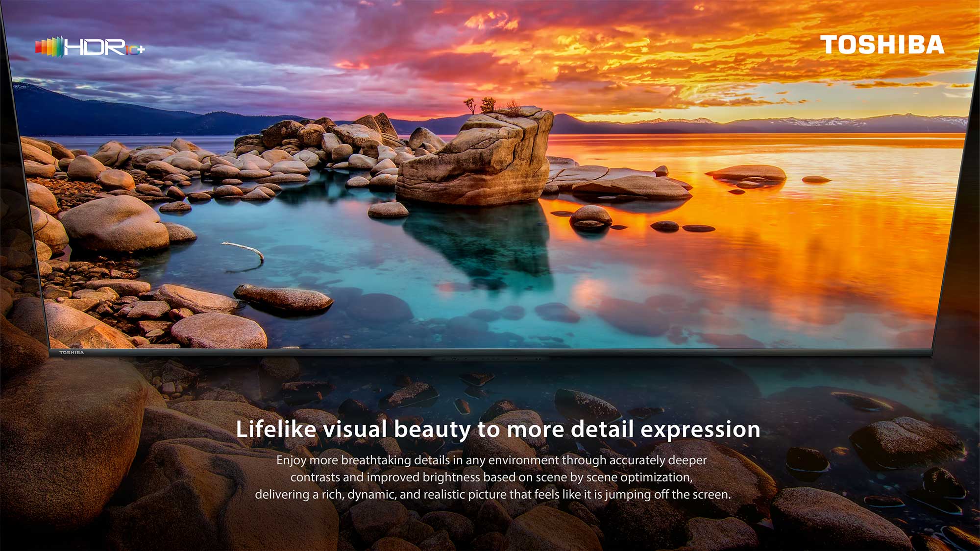This screenshot has width=980, height=551.
Task: Click the rainbow color bars beside HDR
Action: pos(49,47)
